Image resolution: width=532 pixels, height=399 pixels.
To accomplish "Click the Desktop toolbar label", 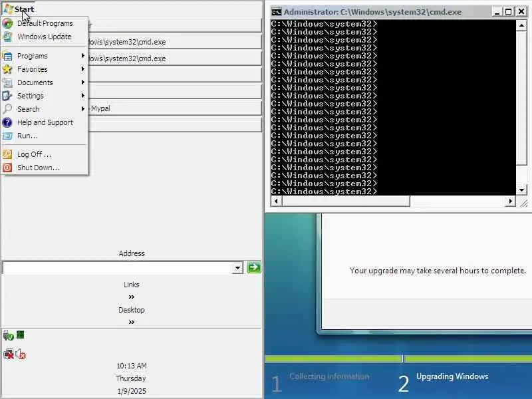I will 131,310.
